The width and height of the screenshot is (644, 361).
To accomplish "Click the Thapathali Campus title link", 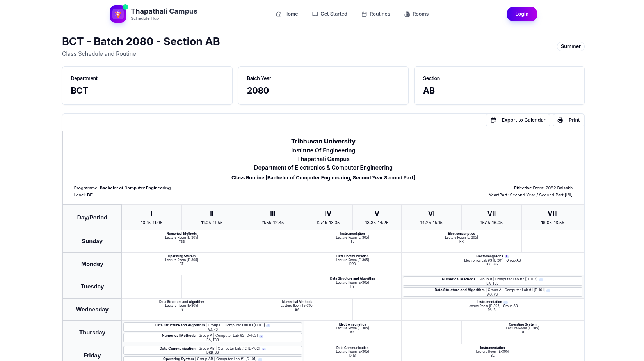I will (164, 11).
